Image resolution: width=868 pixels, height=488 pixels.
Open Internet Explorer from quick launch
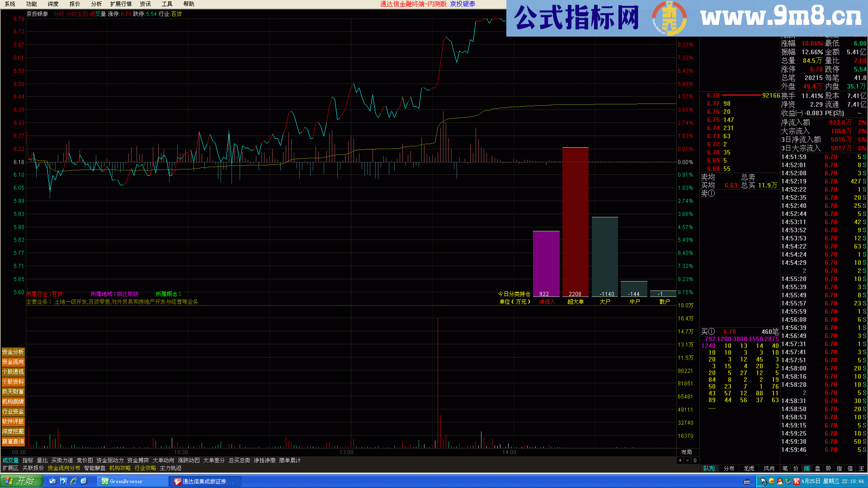74,481
